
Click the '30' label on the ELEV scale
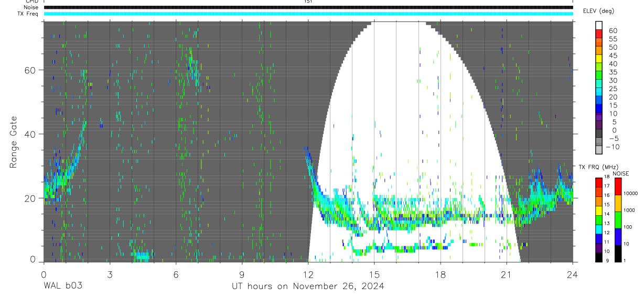613,80
